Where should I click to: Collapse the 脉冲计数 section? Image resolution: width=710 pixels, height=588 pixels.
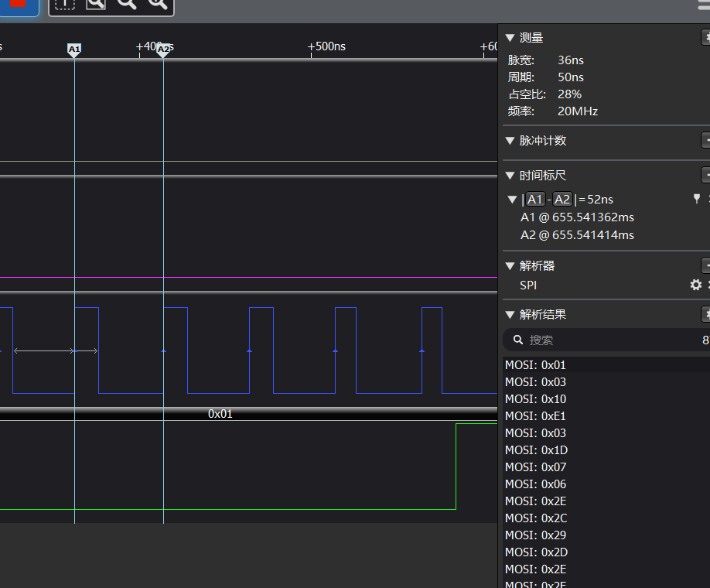click(510, 141)
